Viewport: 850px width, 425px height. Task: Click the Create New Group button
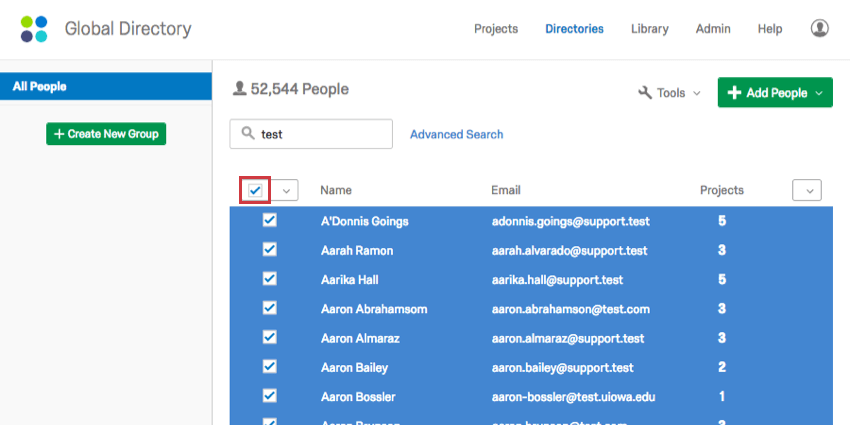tap(106, 134)
